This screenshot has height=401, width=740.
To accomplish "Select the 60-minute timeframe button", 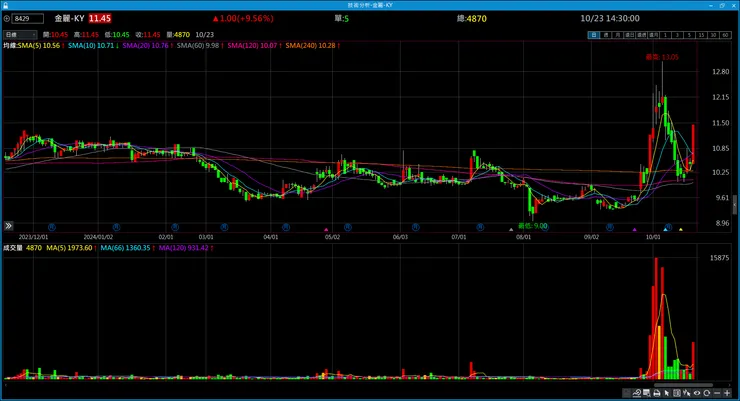I will click(x=725, y=35).
